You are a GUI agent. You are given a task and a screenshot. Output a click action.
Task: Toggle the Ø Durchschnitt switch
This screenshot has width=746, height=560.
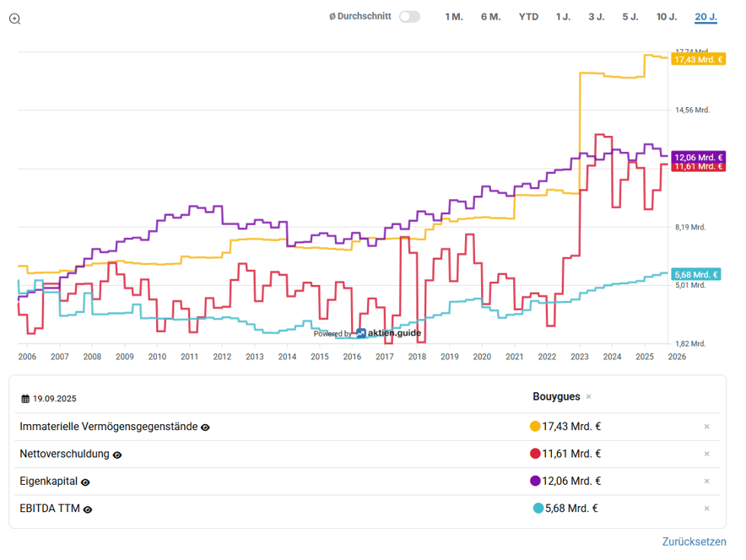coord(409,17)
